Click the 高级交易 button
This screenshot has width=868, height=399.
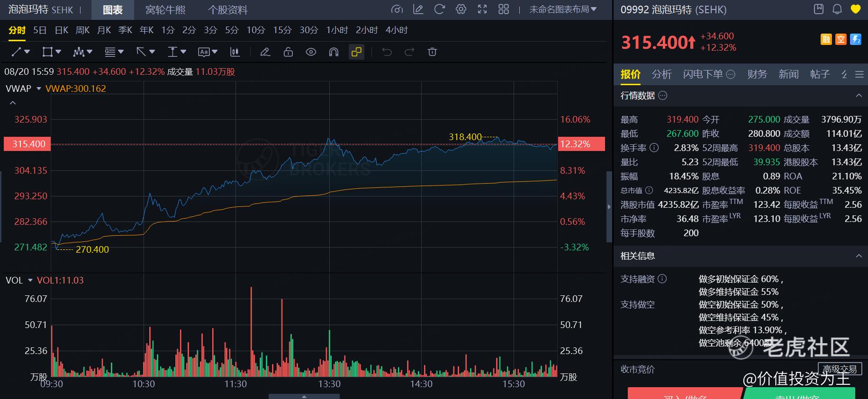(x=840, y=369)
